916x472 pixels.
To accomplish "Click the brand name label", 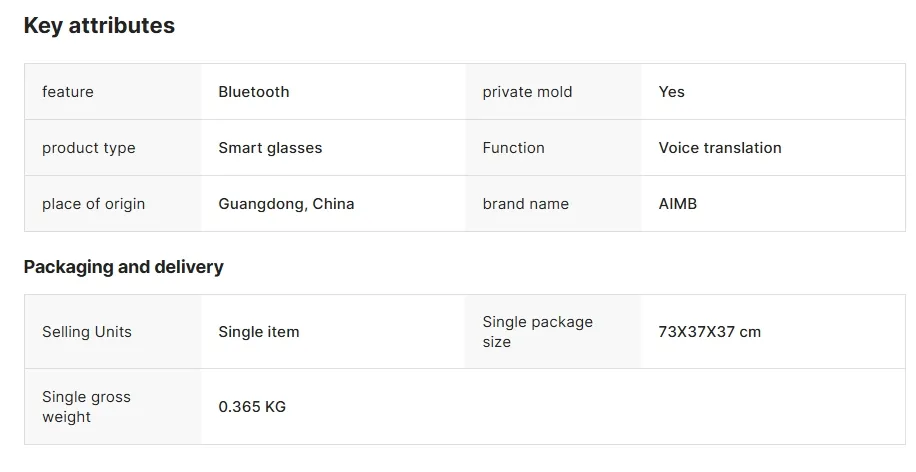I will click(526, 204).
